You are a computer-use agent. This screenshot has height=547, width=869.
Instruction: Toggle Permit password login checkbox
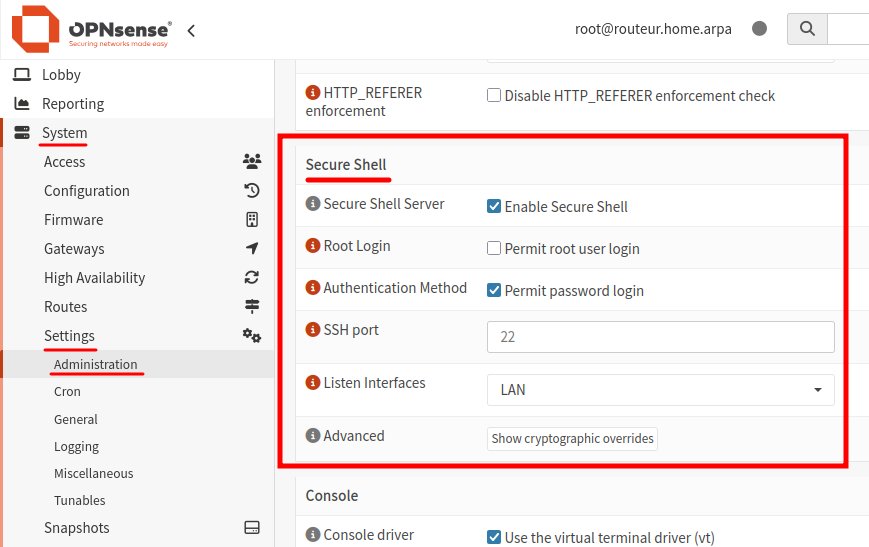pyautogui.click(x=494, y=291)
